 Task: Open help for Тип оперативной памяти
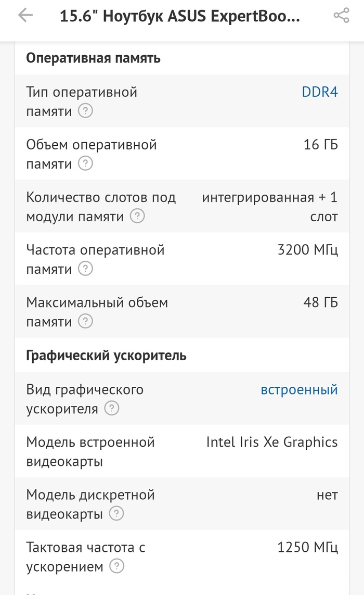85,111
